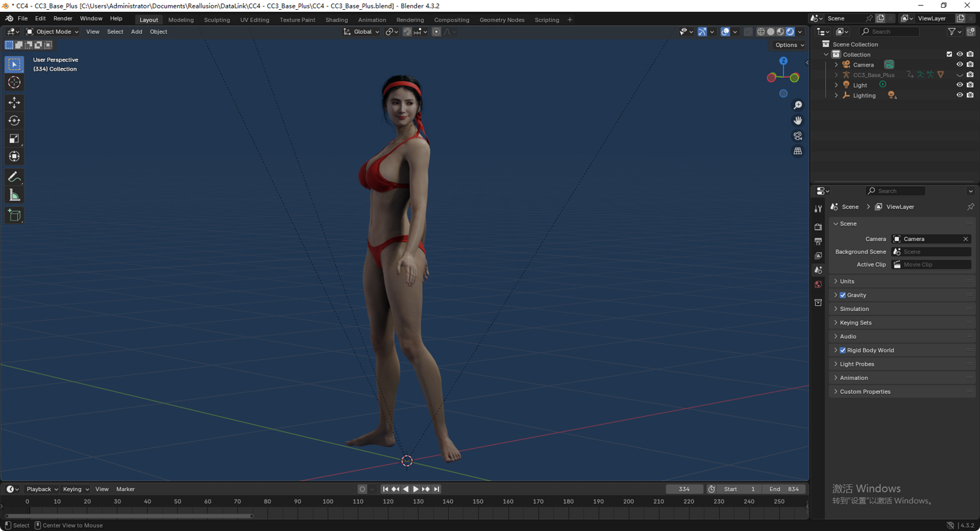Select the Measure ruler tool
Viewport: 980px width, 531px height.
[x=14, y=195]
